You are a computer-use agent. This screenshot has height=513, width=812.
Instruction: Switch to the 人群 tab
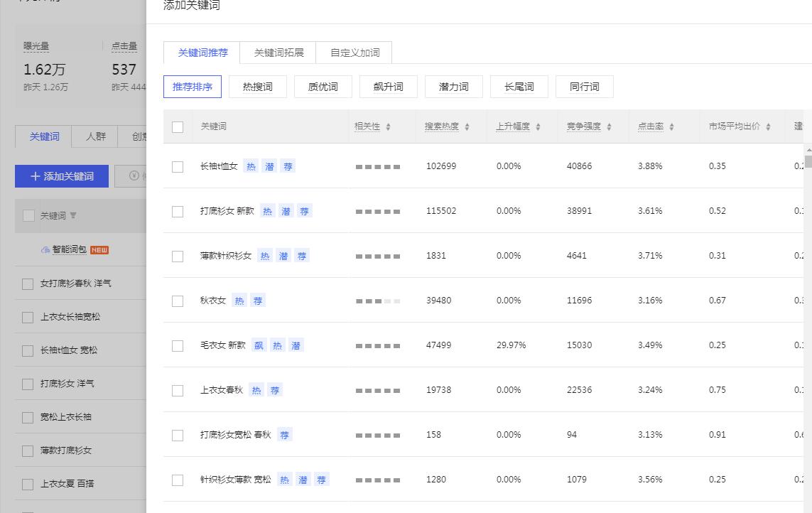tap(94, 136)
